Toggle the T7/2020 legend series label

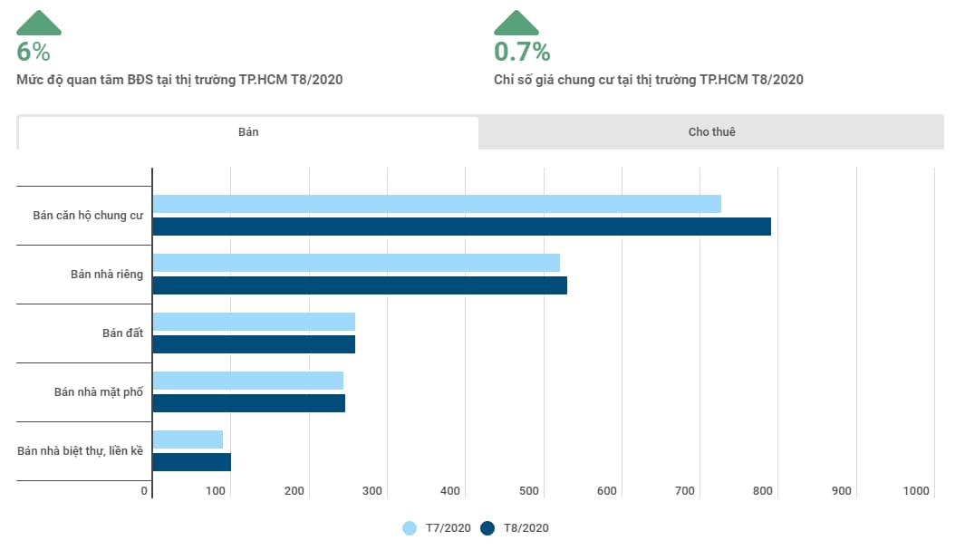[x=448, y=528]
